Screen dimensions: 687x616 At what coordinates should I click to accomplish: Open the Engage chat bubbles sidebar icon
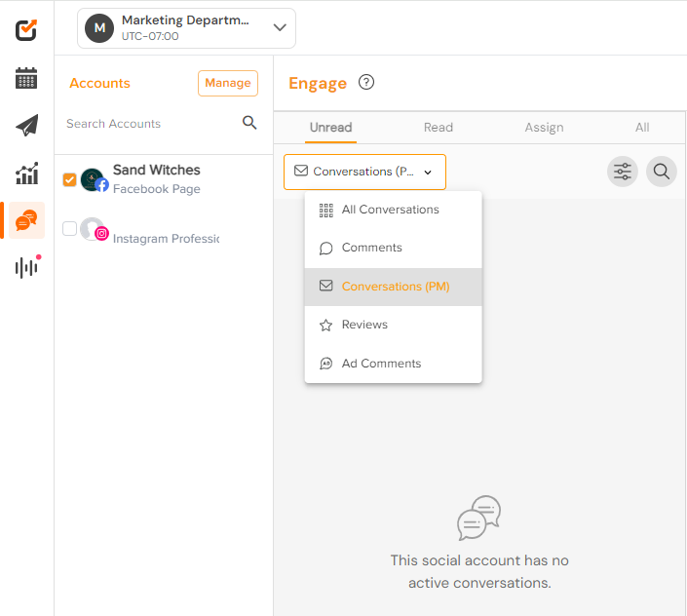[26, 220]
